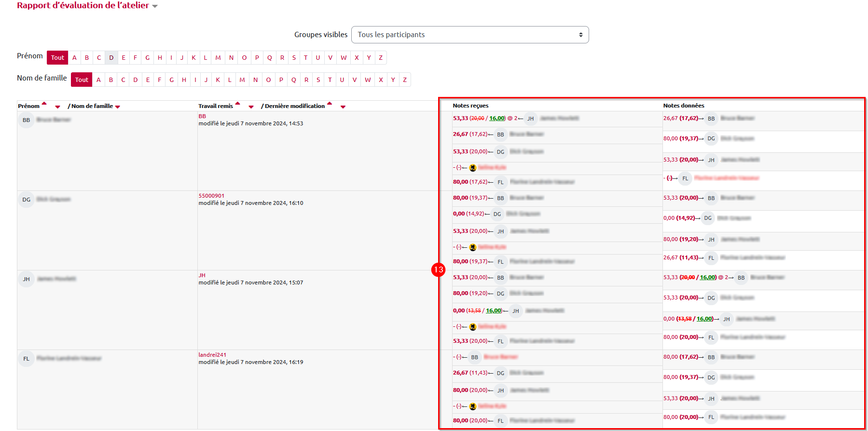Filter Nom de famille by letter Z
The height and width of the screenshot is (431, 868).
pos(404,80)
